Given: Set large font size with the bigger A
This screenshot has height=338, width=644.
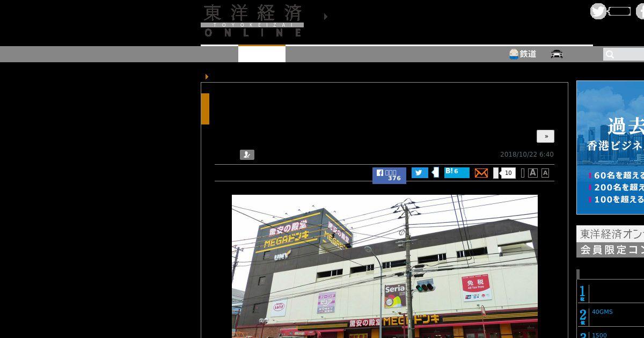Looking at the screenshot, I should pos(533,173).
